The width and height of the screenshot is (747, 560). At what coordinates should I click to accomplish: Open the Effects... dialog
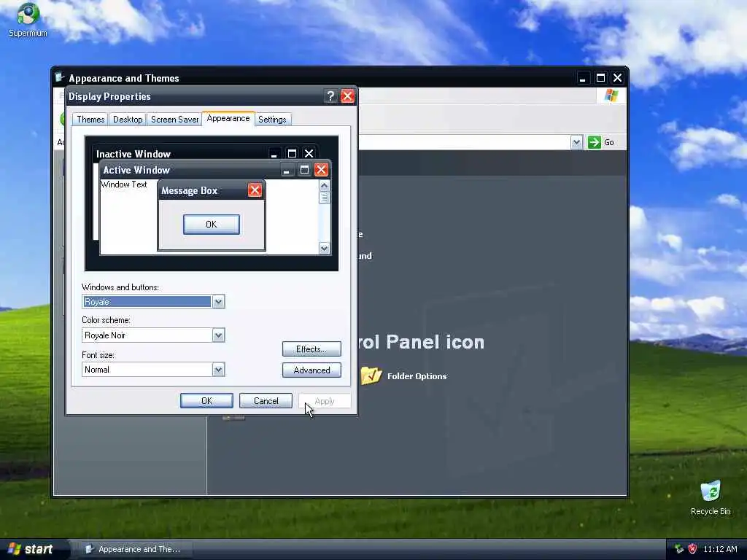pyautogui.click(x=311, y=349)
